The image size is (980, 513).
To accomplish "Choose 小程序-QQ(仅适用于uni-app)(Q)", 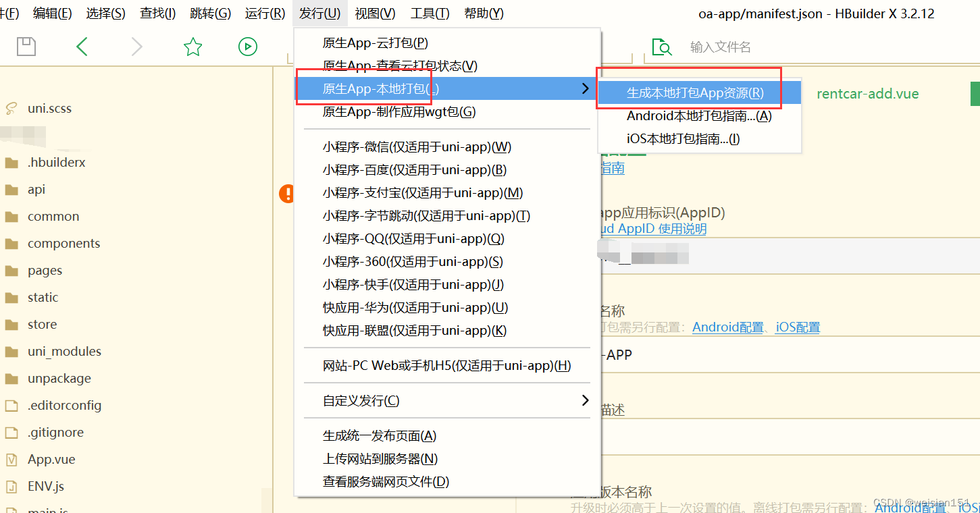I will click(x=447, y=239).
